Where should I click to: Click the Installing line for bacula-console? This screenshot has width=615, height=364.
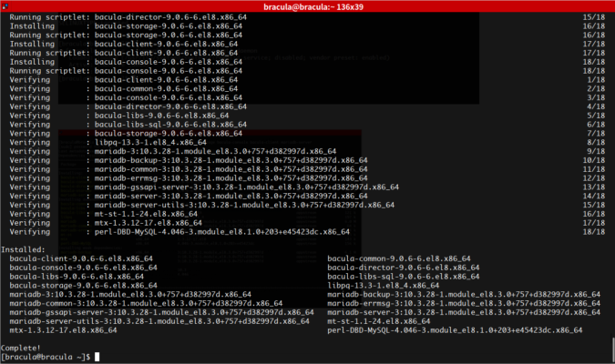308,62
